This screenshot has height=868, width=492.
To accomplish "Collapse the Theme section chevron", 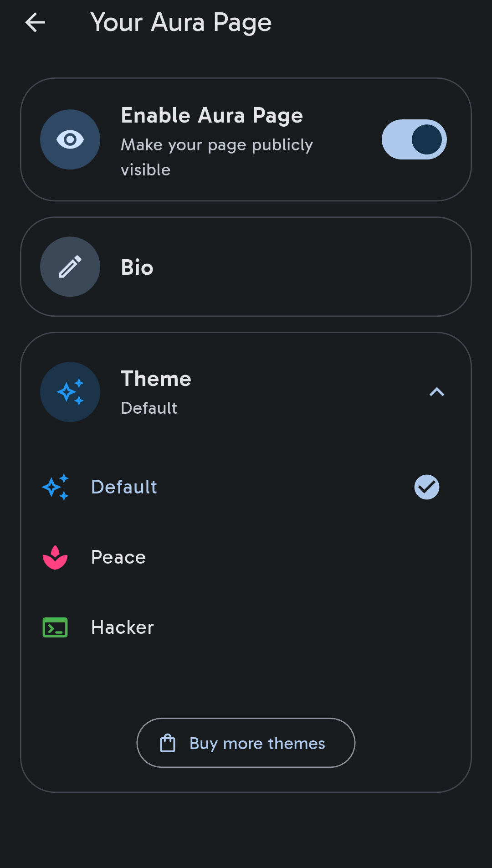I will 436,392.
